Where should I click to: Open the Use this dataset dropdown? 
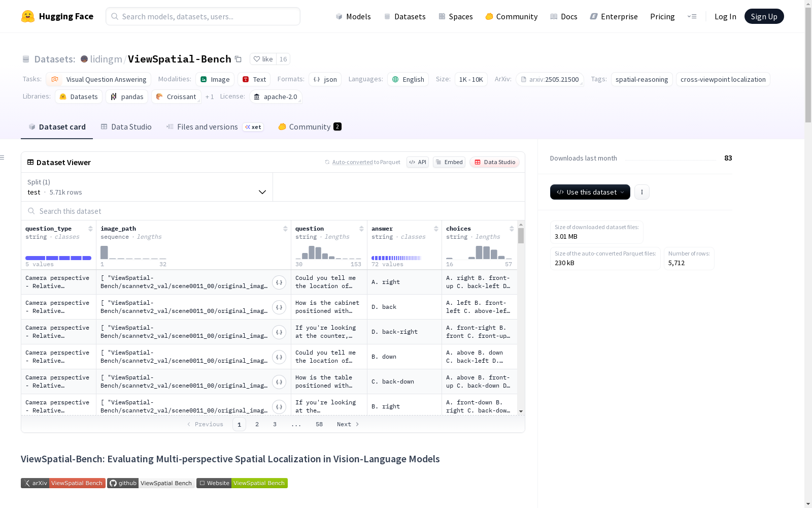[x=590, y=192]
